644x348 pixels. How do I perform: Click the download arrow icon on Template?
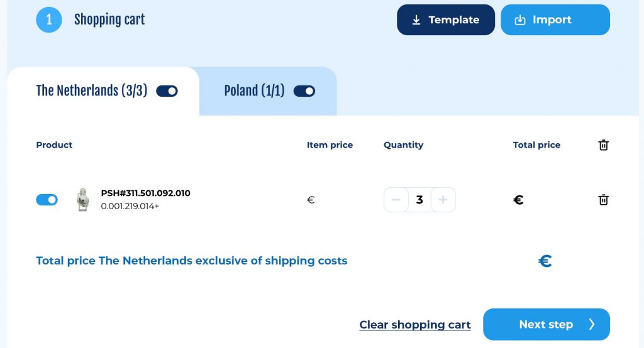(416, 19)
